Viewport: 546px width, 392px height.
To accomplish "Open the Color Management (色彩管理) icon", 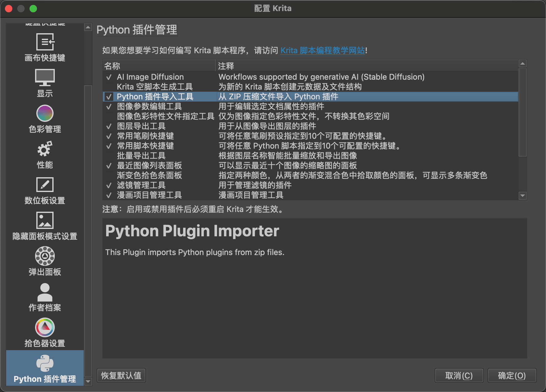I will (45, 114).
